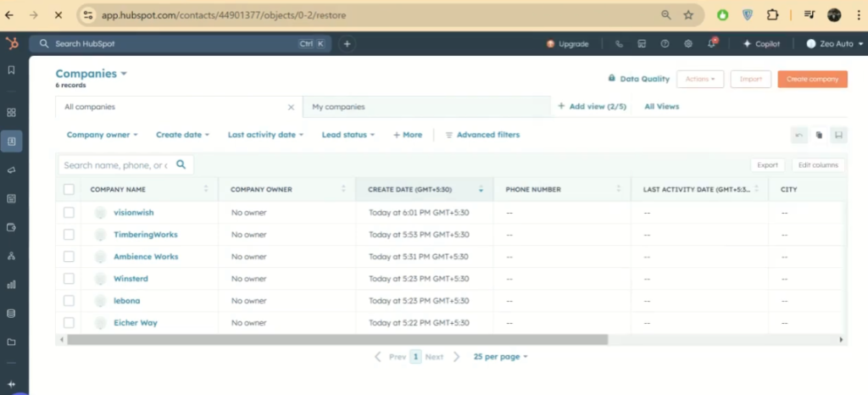
Task: Click the Create company button
Action: [x=812, y=79]
